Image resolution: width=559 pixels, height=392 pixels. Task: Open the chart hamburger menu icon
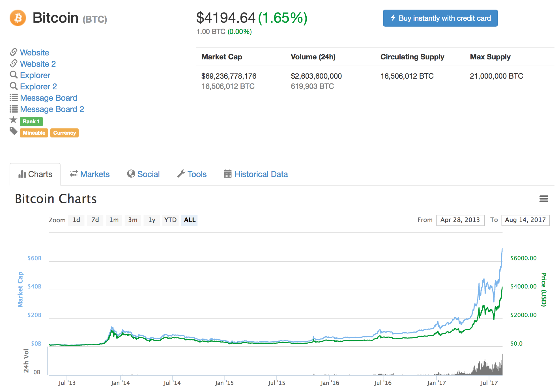543,199
